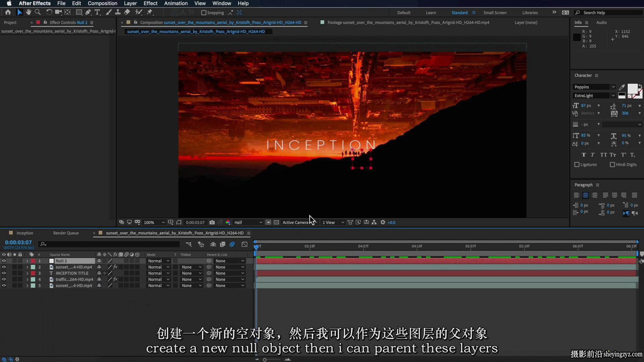This screenshot has height=362, width=644.
Task: Hide the traffic...264-HD.mp4 layer
Action: pyautogui.click(x=4, y=279)
